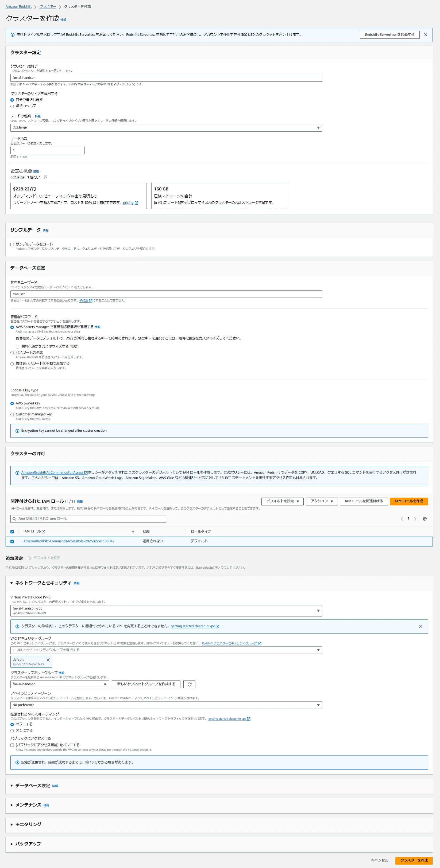Open 情報 link next to ノードの種類
The height and width of the screenshot is (868, 440).
[38, 117]
